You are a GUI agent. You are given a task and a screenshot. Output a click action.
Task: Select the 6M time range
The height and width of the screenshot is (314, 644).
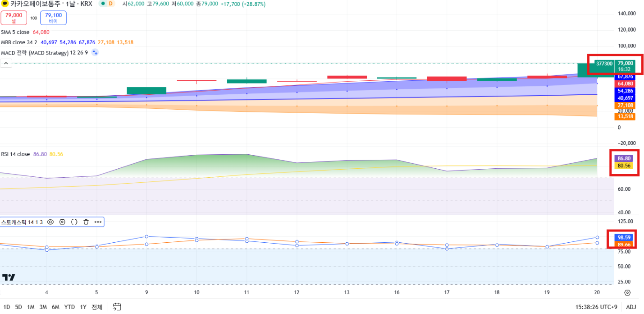(x=55, y=307)
